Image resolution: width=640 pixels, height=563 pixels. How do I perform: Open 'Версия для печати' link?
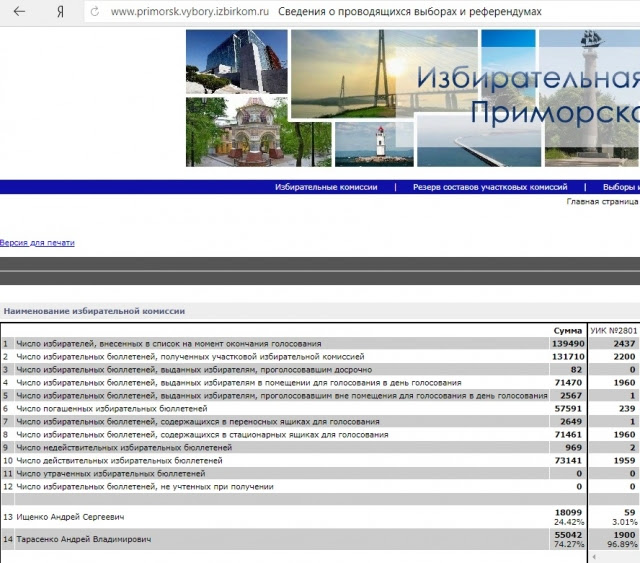tap(37, 243)
